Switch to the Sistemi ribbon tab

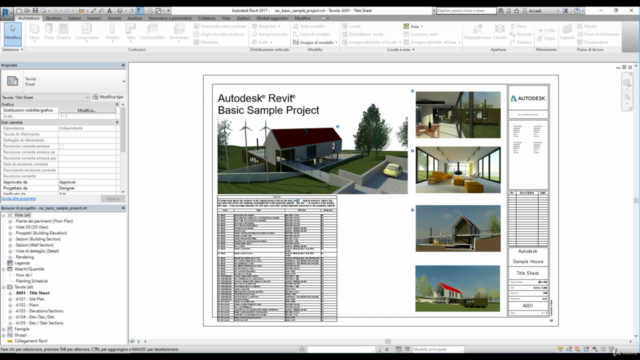[74, 18]
